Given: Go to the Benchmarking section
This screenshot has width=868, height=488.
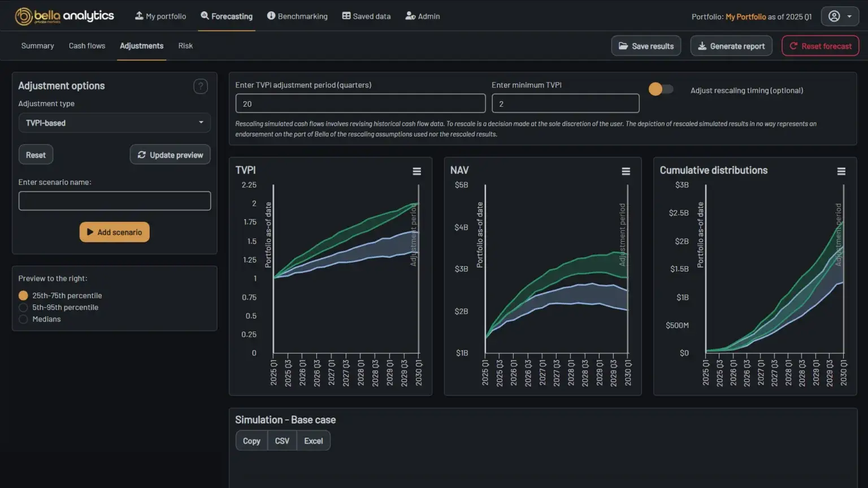Looking at the screenshot, I should point(297,16).
